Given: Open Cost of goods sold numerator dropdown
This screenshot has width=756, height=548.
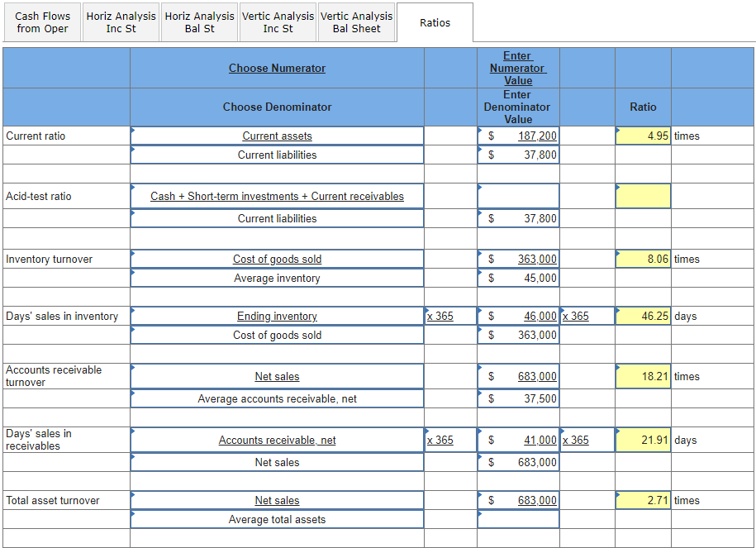Looking at the screenshot, I should (x=278, y=259).
